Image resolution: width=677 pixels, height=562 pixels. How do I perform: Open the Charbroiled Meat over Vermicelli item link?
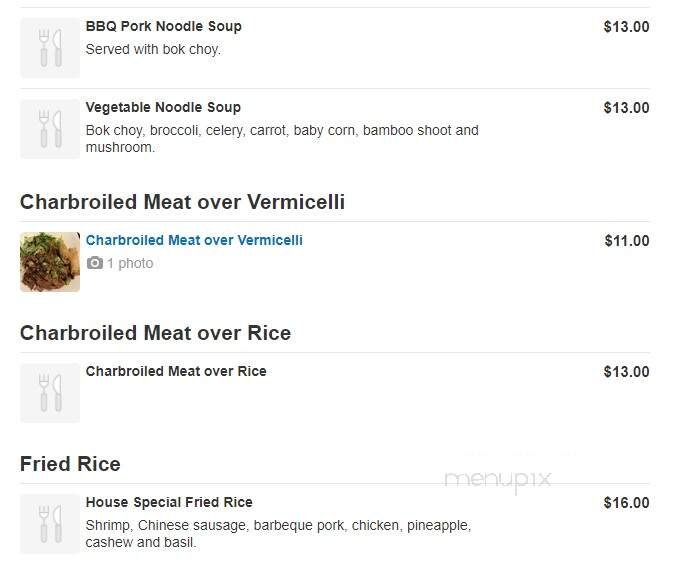pos(194,240)
